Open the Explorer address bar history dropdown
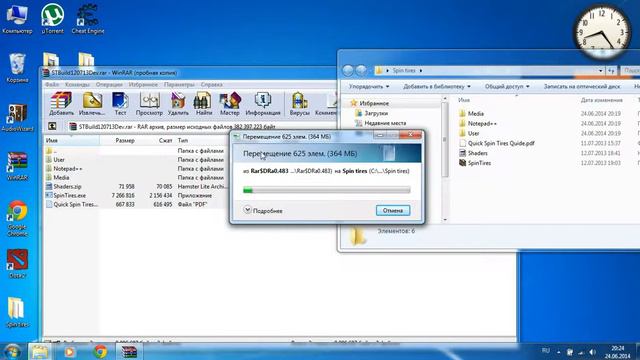 (600, 71)
